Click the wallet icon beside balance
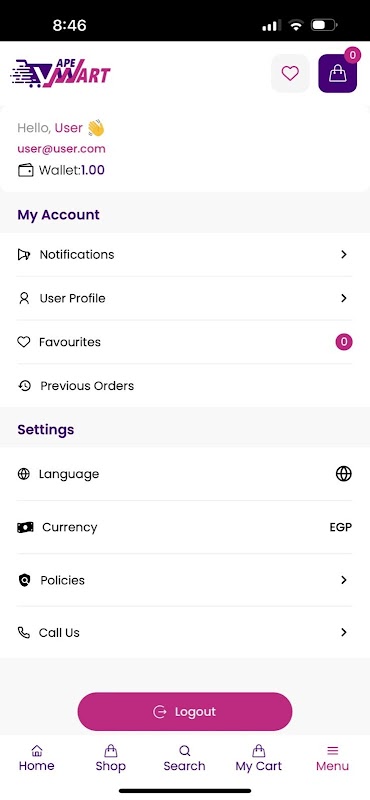Screen dimensions: 370x800 pyautogui.click(x=26, y=170)
